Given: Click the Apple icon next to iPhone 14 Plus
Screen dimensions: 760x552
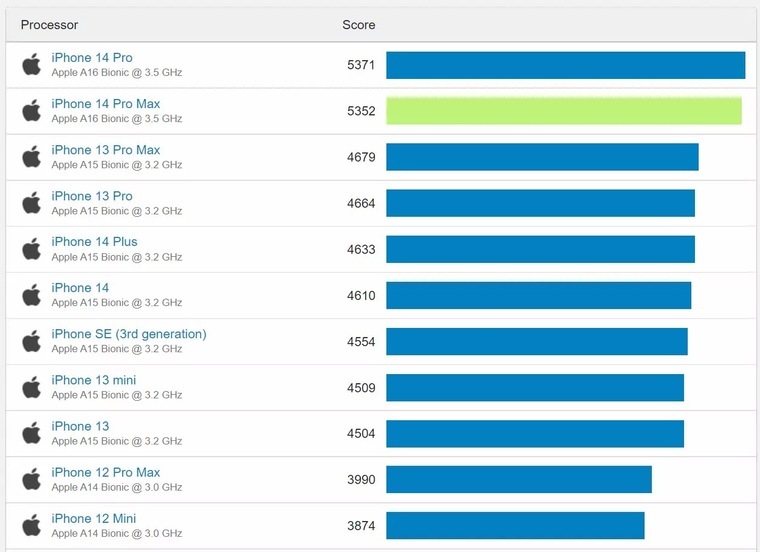Looking at the screenshot, I should (x=32, y=249).
